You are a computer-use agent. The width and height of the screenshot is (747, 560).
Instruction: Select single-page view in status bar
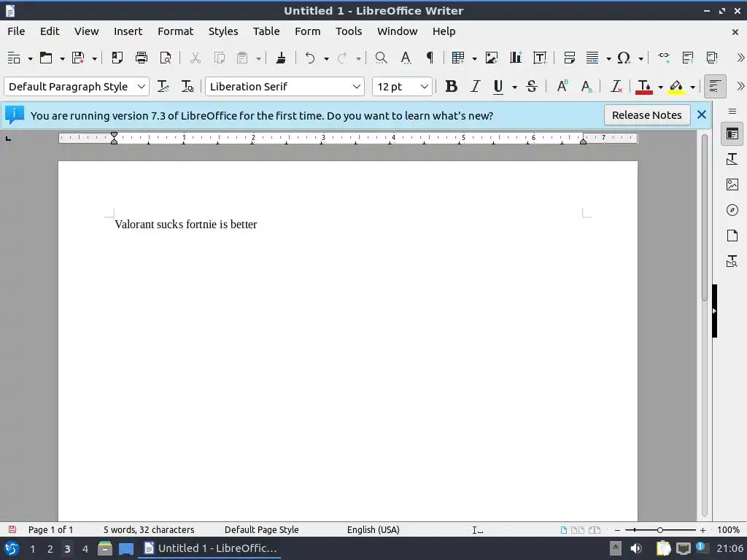tap(564, 530)
